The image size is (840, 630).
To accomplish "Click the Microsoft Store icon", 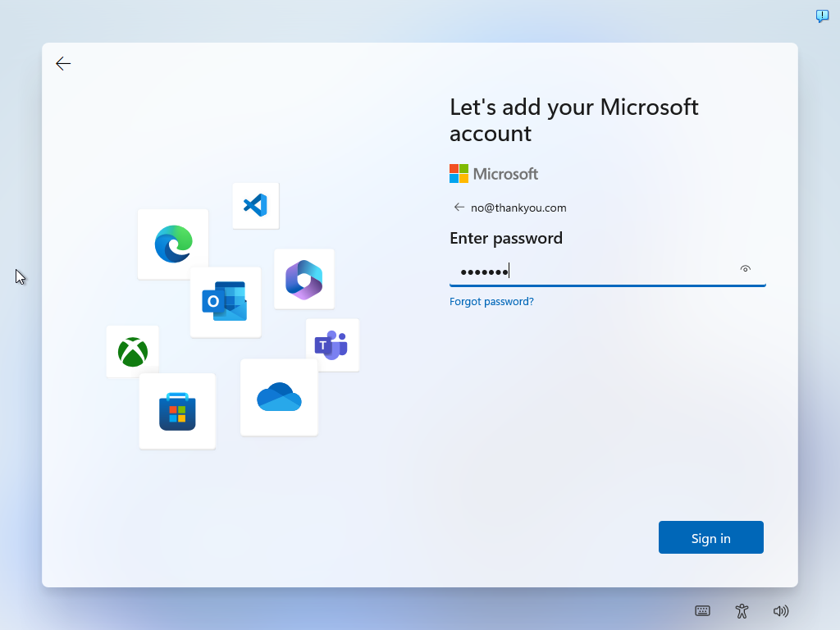I will [177, 410].
